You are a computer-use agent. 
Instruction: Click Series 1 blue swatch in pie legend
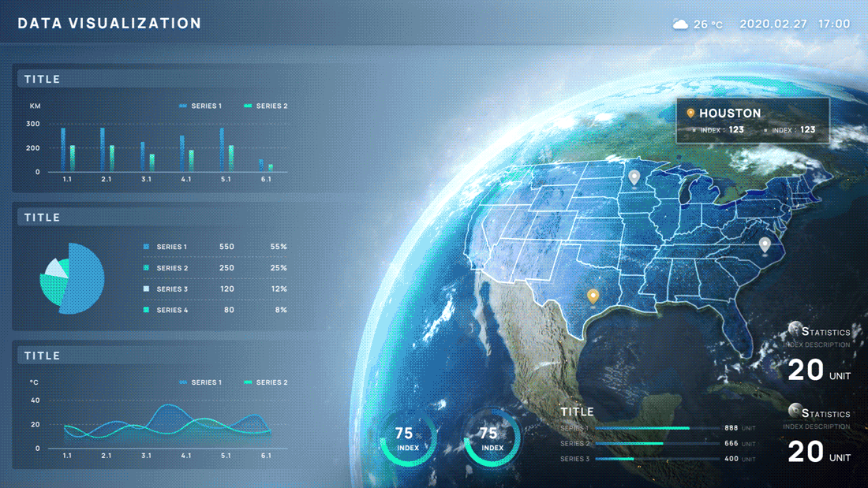pyautogui.click(x=146, y=247)
